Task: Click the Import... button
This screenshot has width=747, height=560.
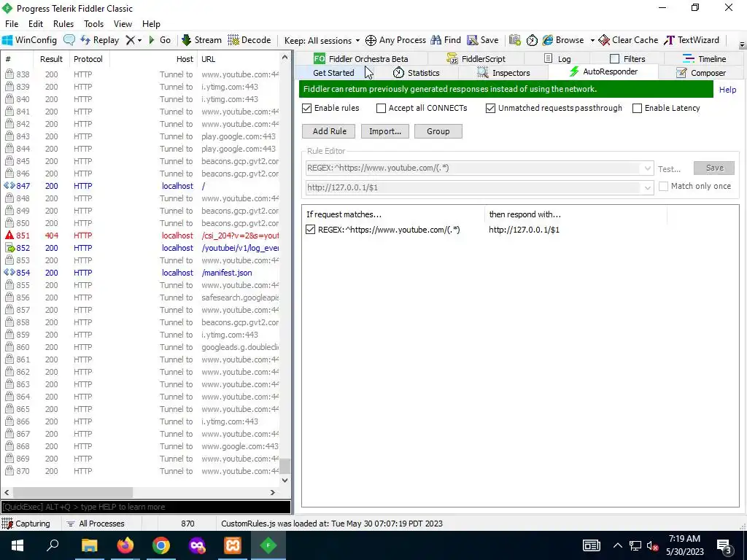Action: pos(385,131)
